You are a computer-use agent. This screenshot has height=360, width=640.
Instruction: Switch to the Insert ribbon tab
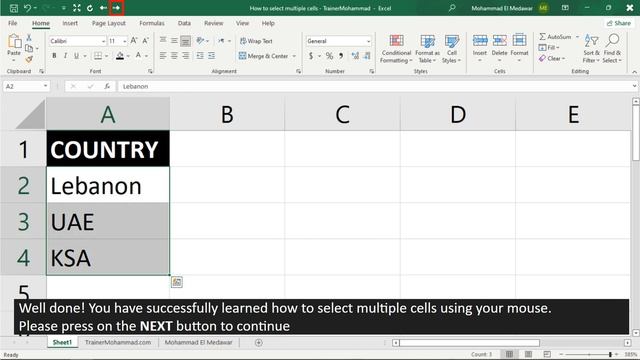(70, 23)
